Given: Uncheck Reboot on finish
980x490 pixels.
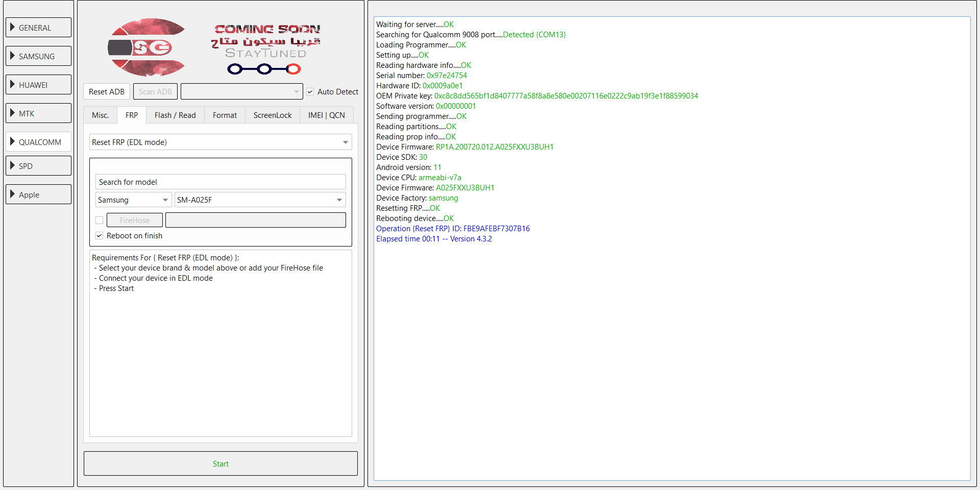Looking at the screenshot, I should tap(100, 235).
